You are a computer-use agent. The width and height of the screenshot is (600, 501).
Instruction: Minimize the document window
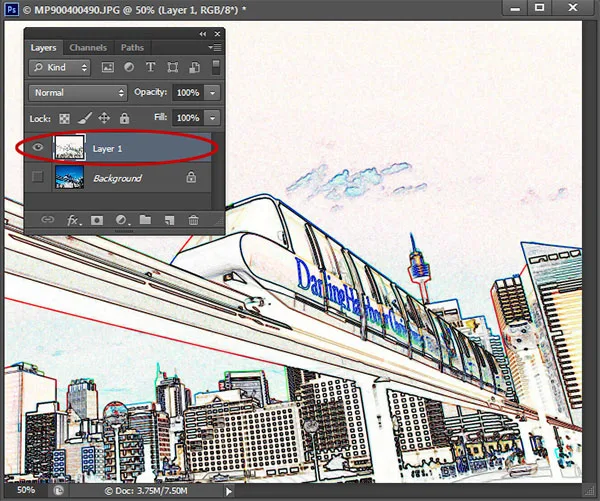click(515, 8)
